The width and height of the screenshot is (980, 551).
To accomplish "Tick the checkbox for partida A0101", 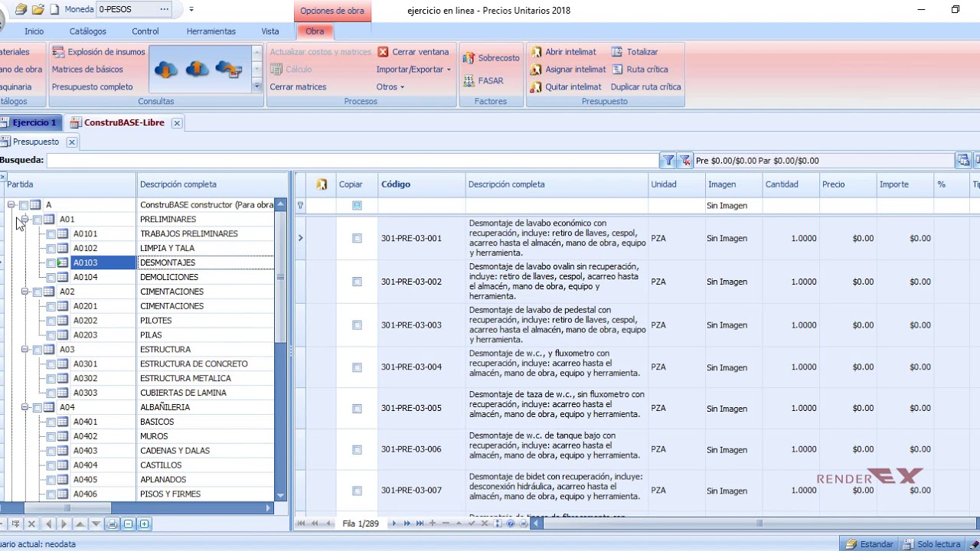I will (x=51, y=234).
